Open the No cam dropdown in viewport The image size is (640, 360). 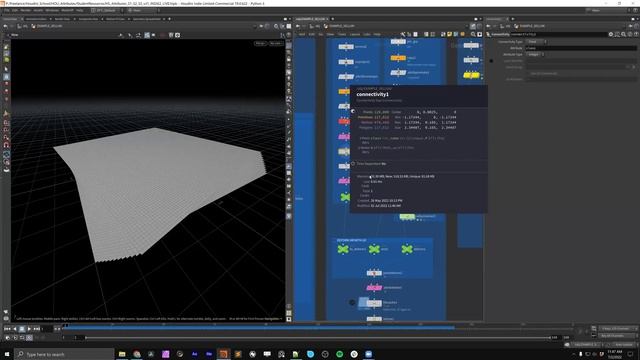(x=276, y=43)
